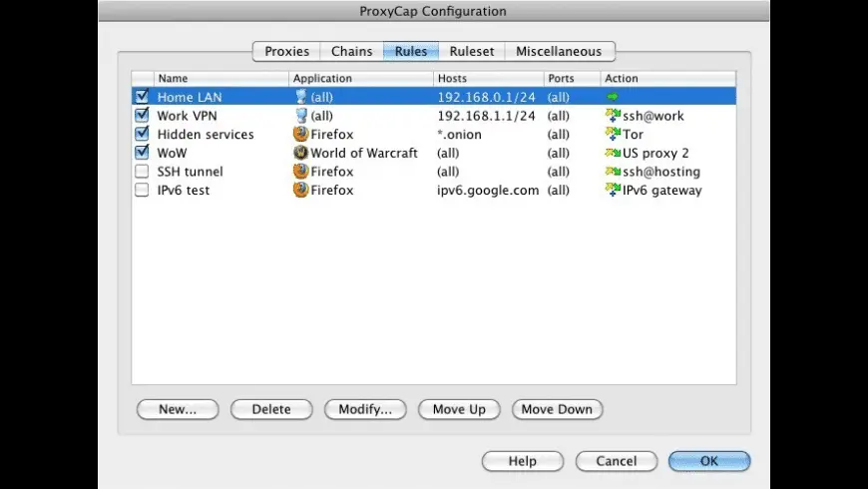868x489 pixels.
Task: Click the 'Tor' action text
Action: click(x=634, y=134)
